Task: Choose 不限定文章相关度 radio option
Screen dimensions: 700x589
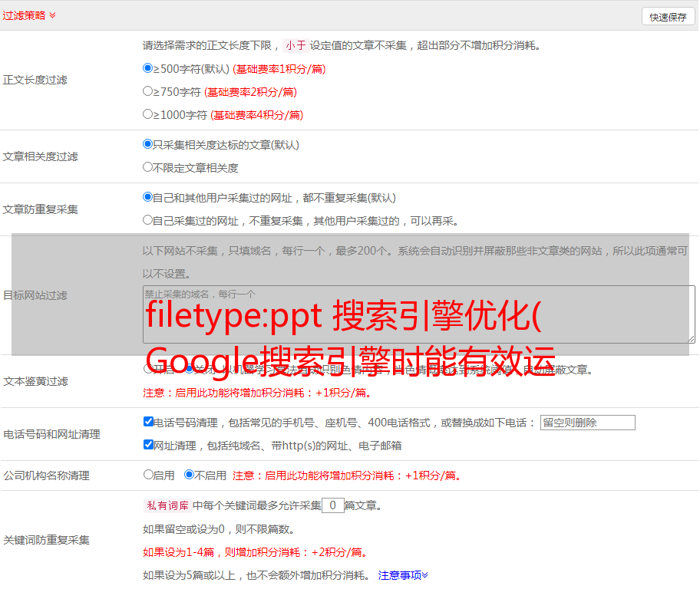Action: click(147, 167)
